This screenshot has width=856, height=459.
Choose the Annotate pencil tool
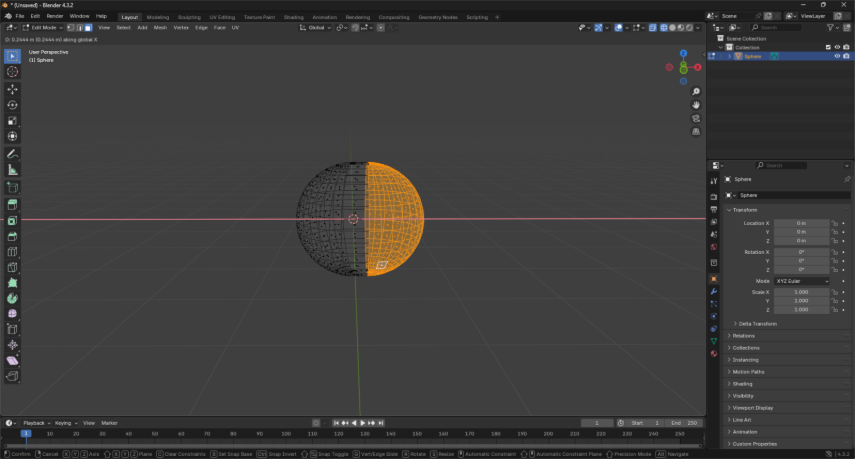coord(12,154)
